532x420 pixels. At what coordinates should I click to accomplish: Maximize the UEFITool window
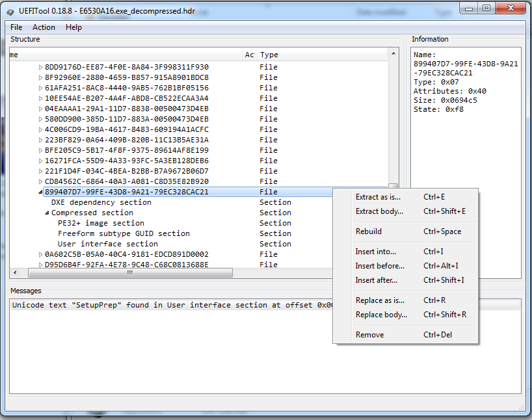coord(486,8)
